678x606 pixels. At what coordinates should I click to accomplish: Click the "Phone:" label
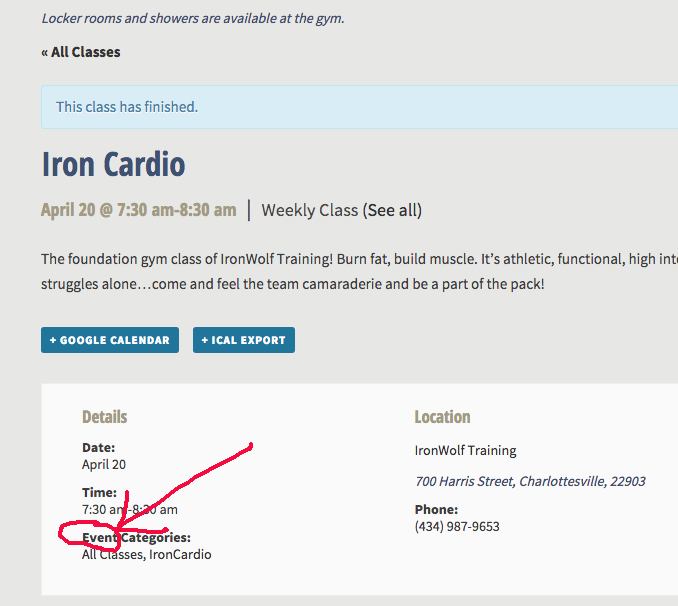(x=436, y=509)
